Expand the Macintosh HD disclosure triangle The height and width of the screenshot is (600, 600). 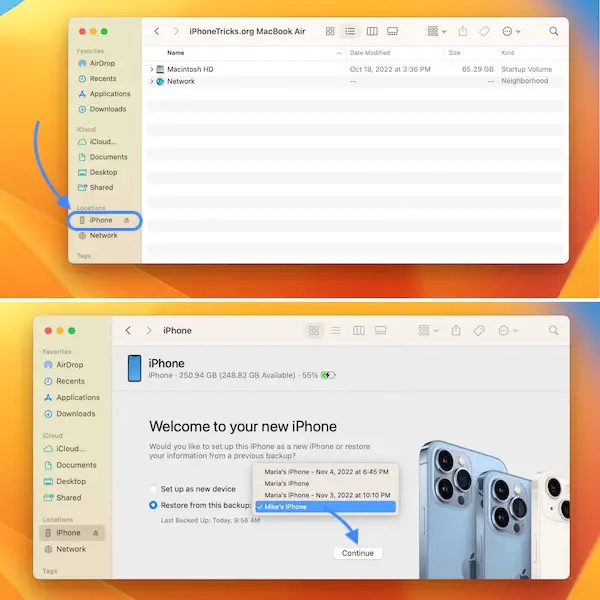pyautogui.click(x=152, y=69)
